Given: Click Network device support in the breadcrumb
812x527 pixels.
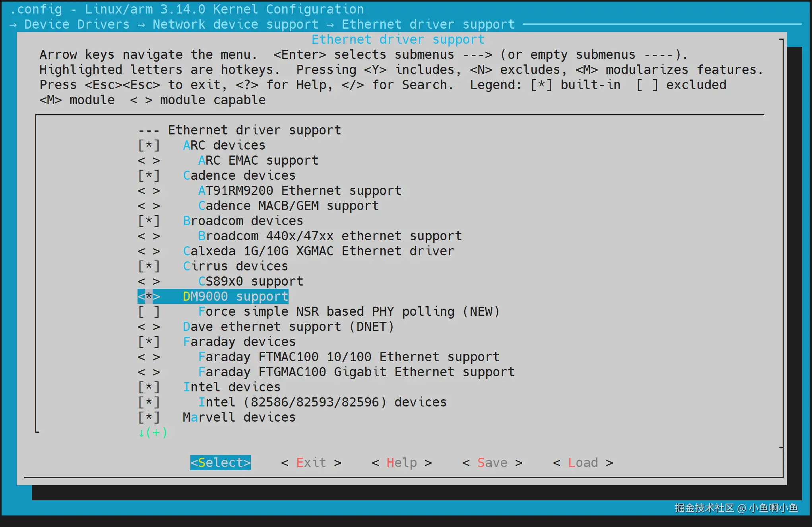Looking at the screenshot, I should point(235,24).
